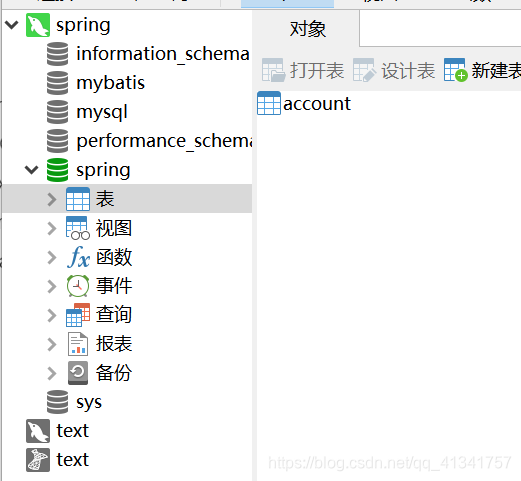Select the account table entry

304,104
